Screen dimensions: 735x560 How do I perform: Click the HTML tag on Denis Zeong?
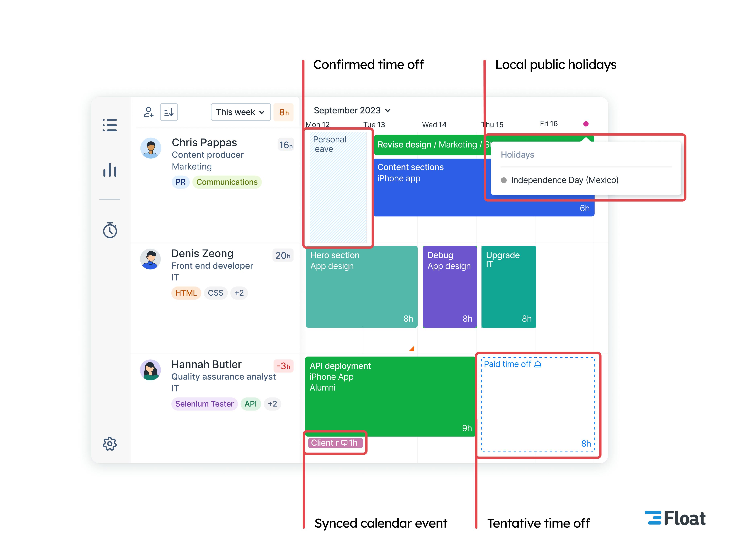coord(186,293)
